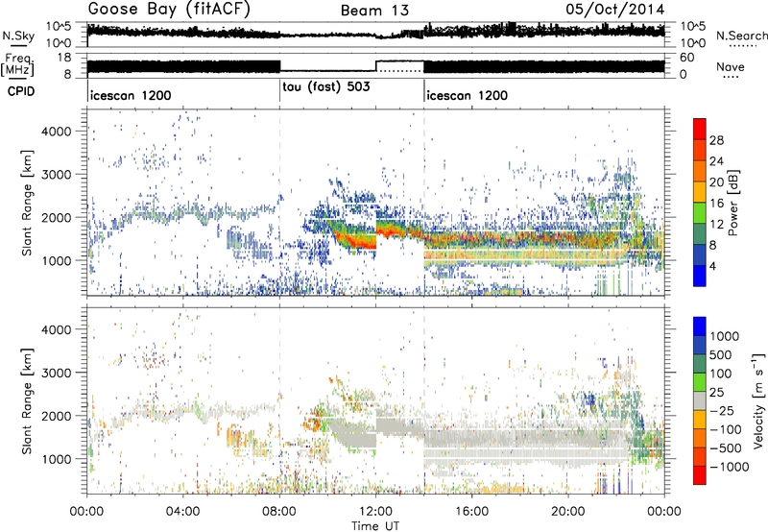Viewport: 768px width, 532px height.
Task: Click the "4" label on Power colorbar
Action: 712,267
